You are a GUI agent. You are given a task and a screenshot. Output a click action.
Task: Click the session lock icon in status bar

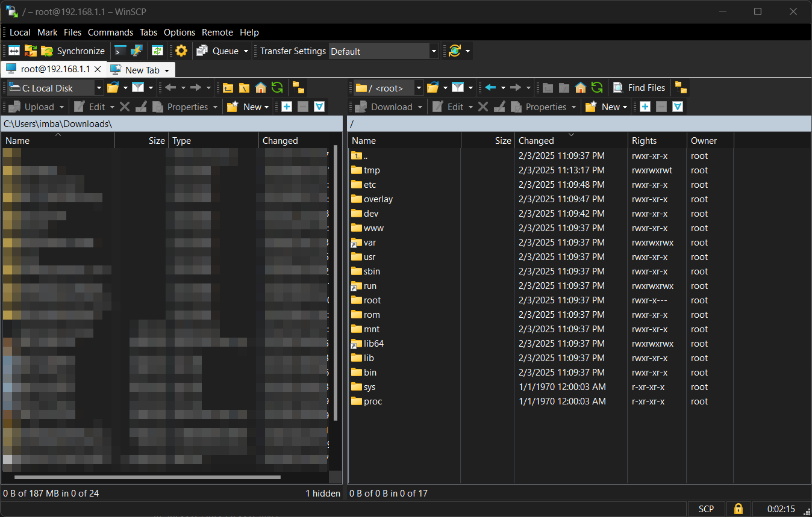[x=738, y=509]
